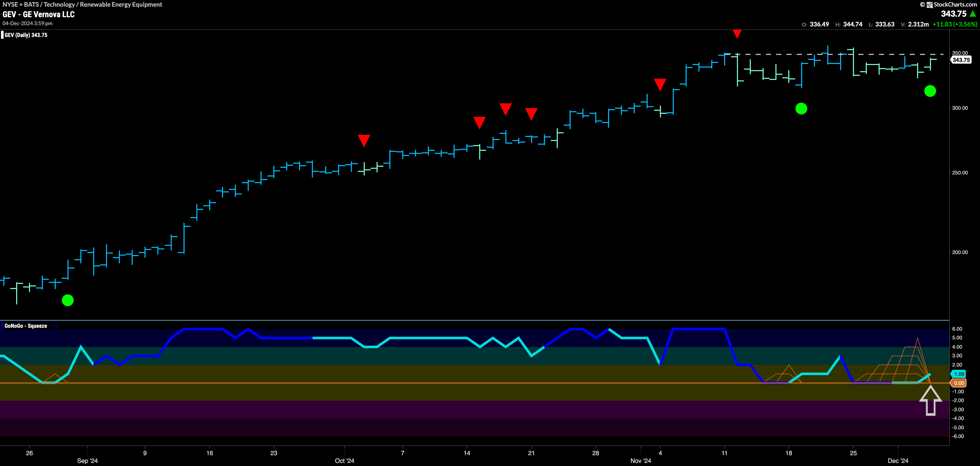Screen dimensions: 980x466
Task: Click the 18 date tick label
Action: pos(789,453)
